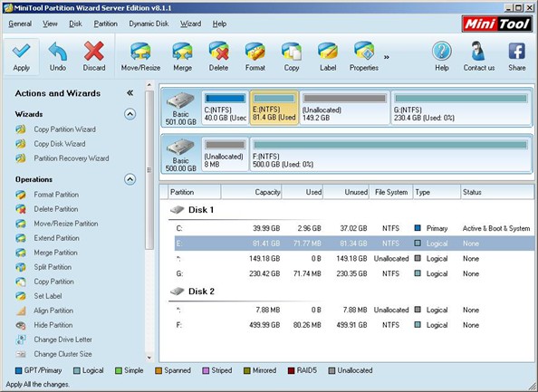The width and height of the screenshot is (538, 392).
Task: Expand more toolbar buttons chevron
Action: pyautogui.click(x=387, y=57)
